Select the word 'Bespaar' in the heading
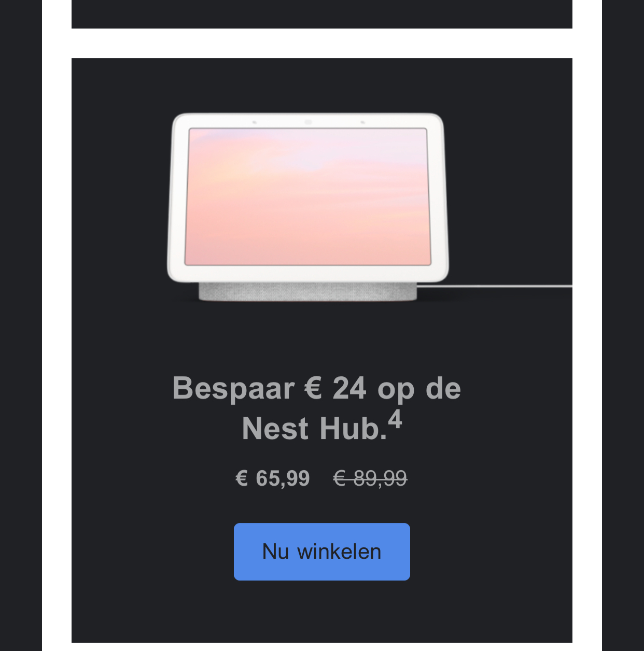644x651 pixels. [233, 388]
